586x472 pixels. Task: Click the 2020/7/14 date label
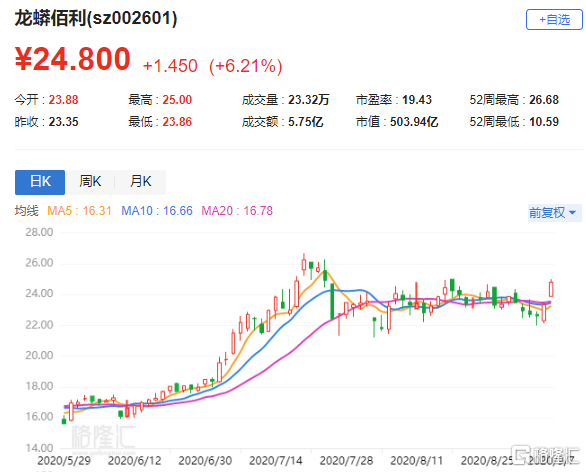(x=276, y=460)
